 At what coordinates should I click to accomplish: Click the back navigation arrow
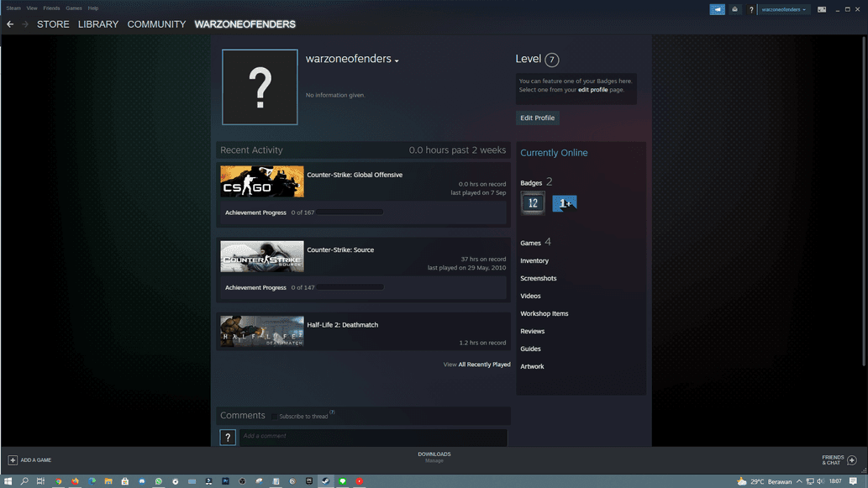click(x=10, y=24)
